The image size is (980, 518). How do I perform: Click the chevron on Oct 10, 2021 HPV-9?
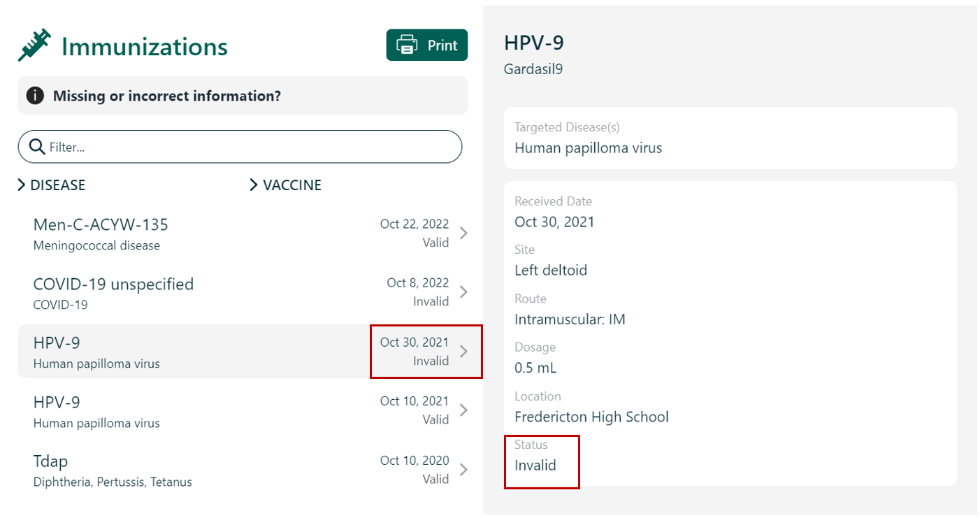click(x=463, y=410)
